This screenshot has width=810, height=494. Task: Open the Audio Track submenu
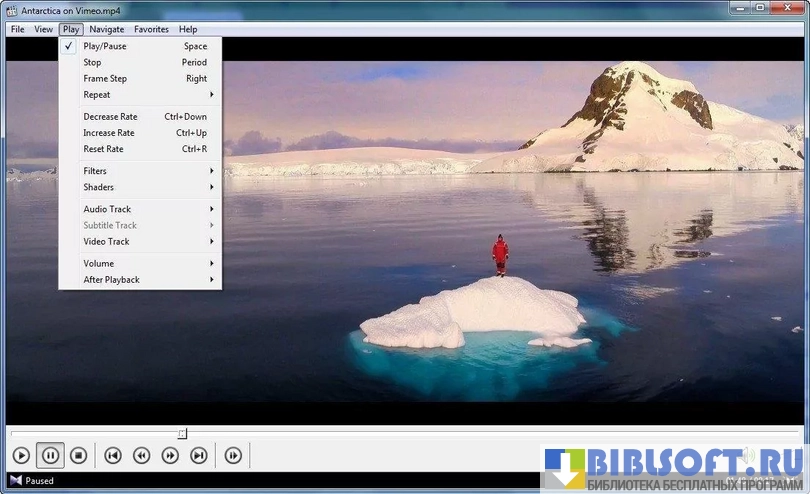pos(107,209)
